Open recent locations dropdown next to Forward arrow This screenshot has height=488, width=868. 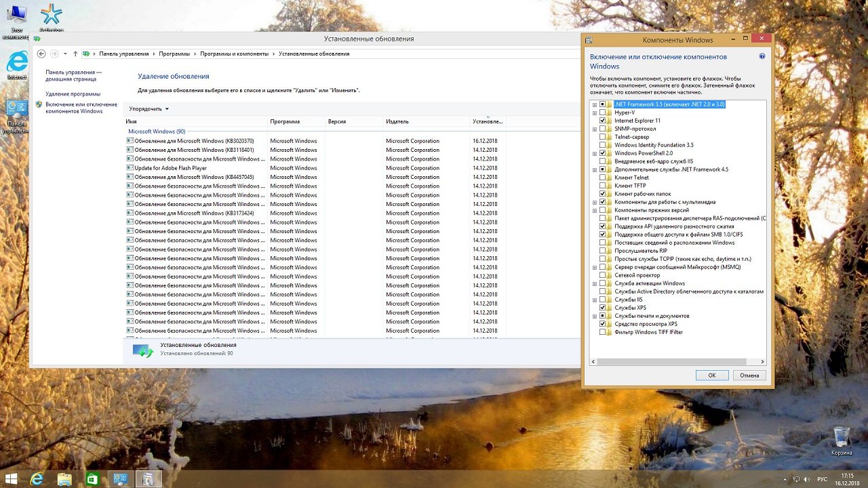tap(65, 54)
